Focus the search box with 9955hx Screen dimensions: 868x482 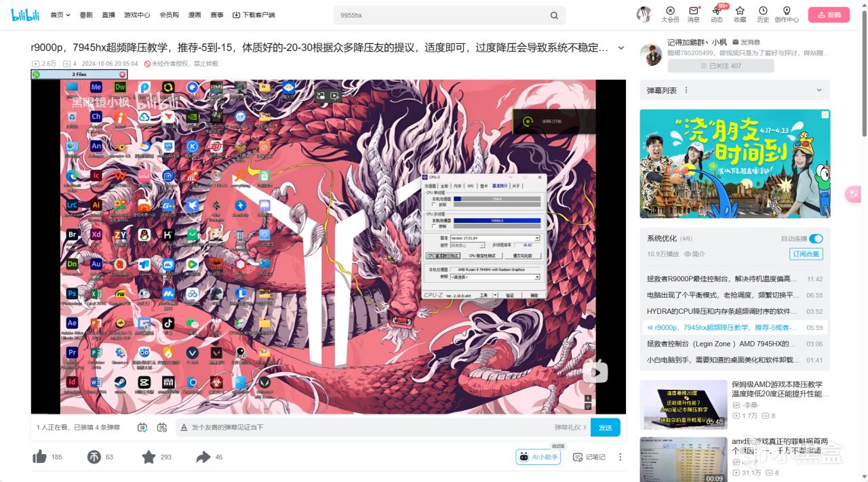click(x=449, y=15)
